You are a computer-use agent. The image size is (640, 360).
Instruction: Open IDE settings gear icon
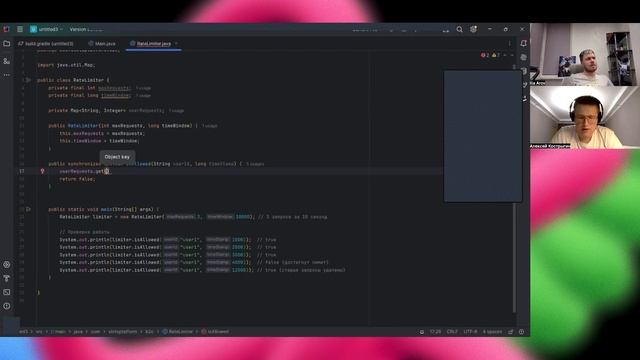coord(473,29)
